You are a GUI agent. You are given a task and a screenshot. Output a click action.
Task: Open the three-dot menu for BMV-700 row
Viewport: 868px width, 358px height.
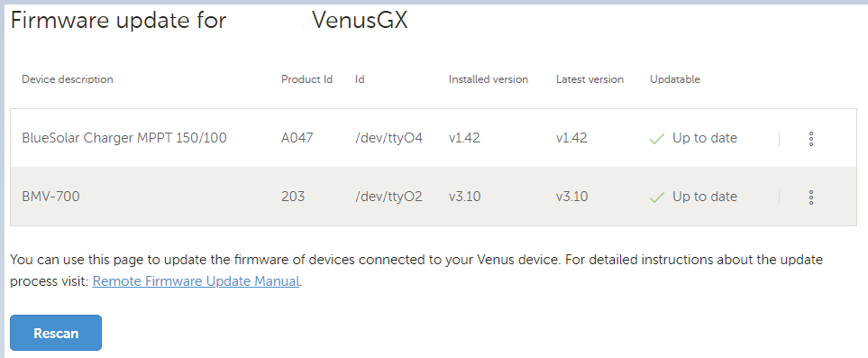point(811,197)
